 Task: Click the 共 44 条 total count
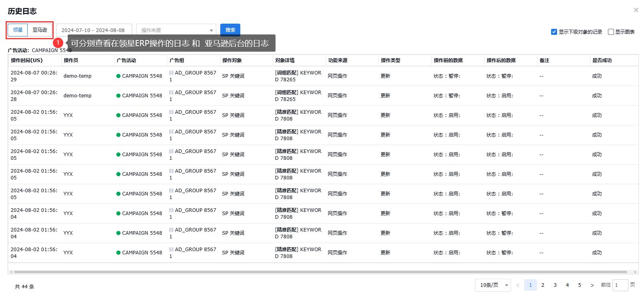pyautogui.click(x=24, y=287)
